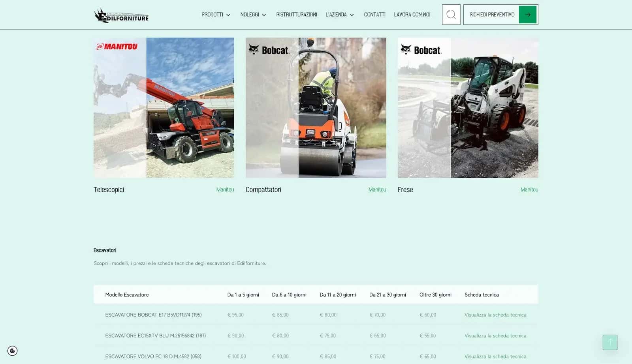Click the 'Oltre 30 giorni' header

point(435,295)
